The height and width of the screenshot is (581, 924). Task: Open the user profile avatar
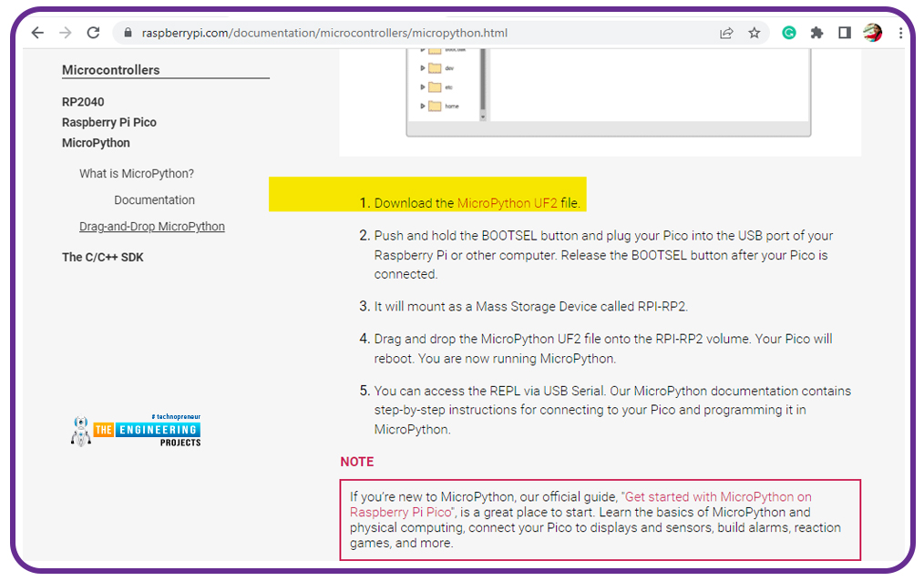click(x=873, y=33)
